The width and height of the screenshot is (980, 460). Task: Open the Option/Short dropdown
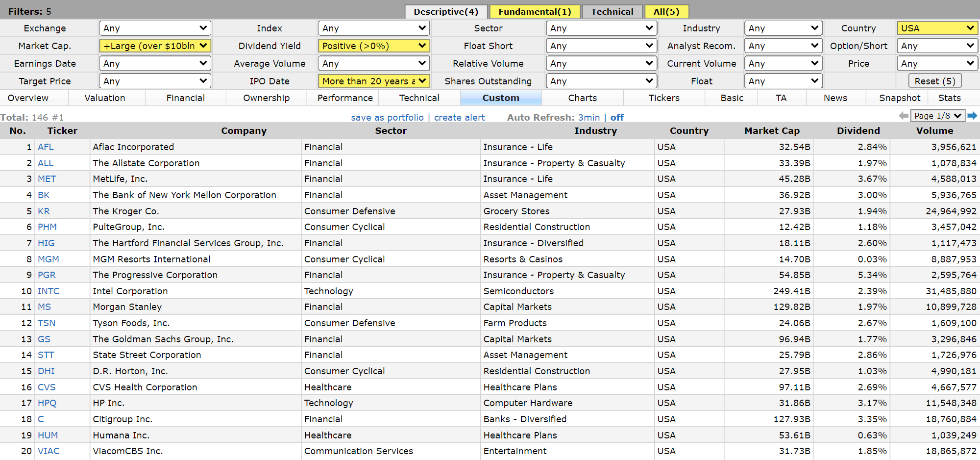tap(937, 46)
